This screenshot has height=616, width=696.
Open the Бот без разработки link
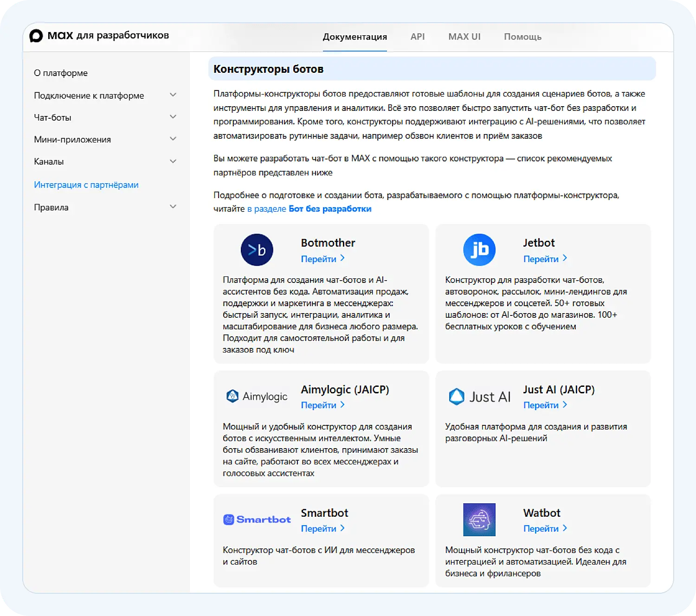click(329, 209)
